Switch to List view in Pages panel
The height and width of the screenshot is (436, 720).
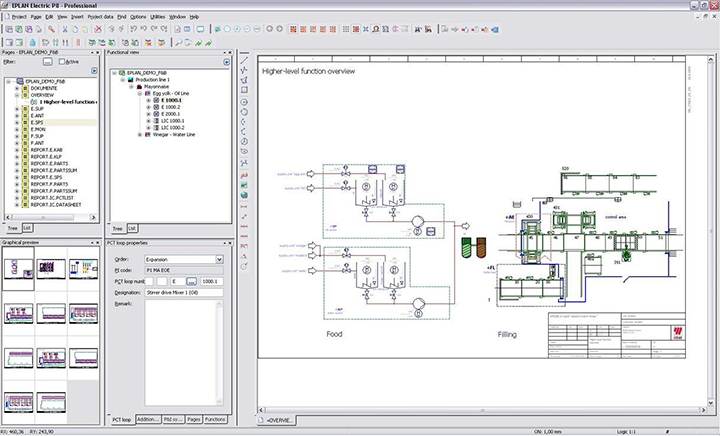coord(28,228)
